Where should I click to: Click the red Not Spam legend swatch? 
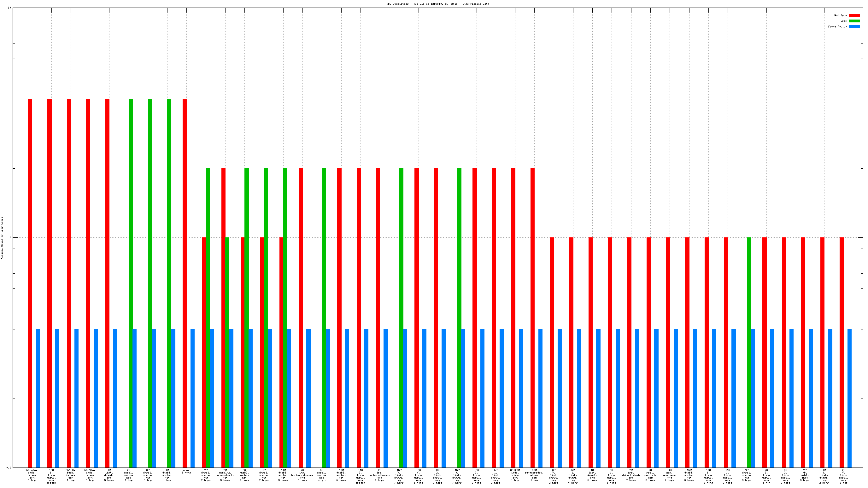pos(854,15)
